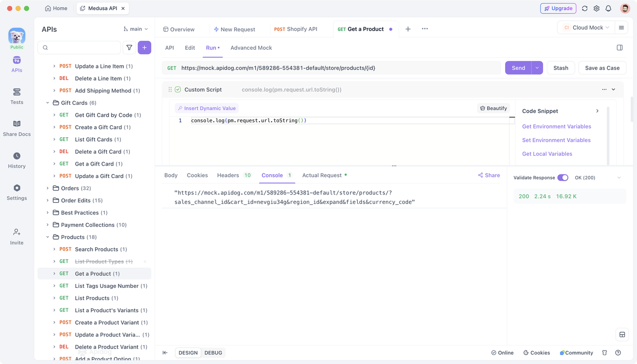Expand the Payment Collections folder

48,225
